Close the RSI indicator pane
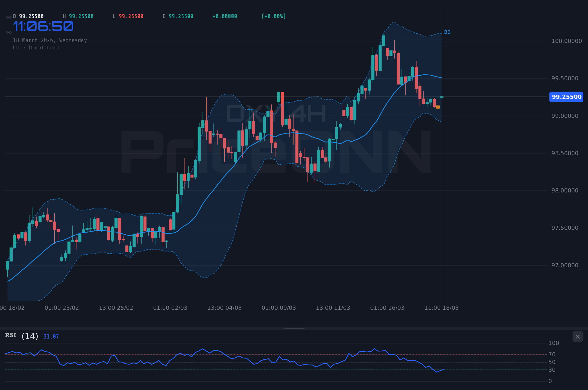Viewport: 588px width, 390px height. coord(577,336)
